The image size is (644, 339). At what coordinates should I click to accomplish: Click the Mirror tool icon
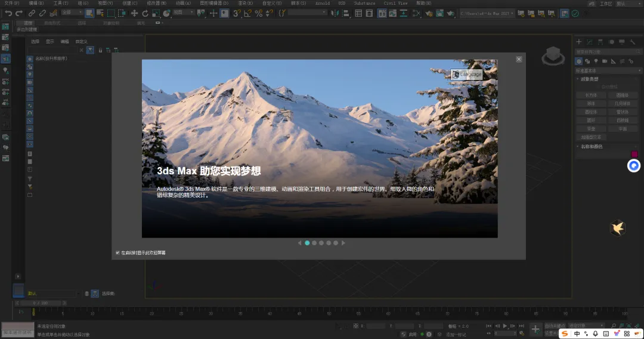tap(335, 14)
